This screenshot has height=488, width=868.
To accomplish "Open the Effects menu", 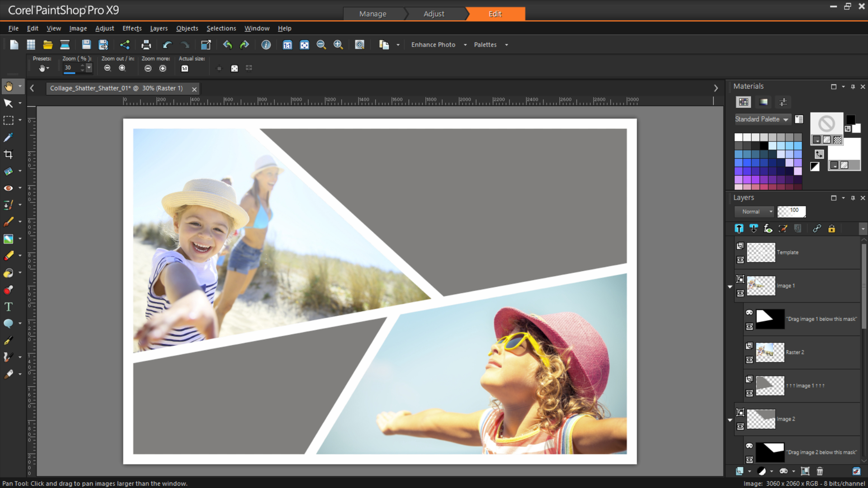I will (x=132, y=28).
